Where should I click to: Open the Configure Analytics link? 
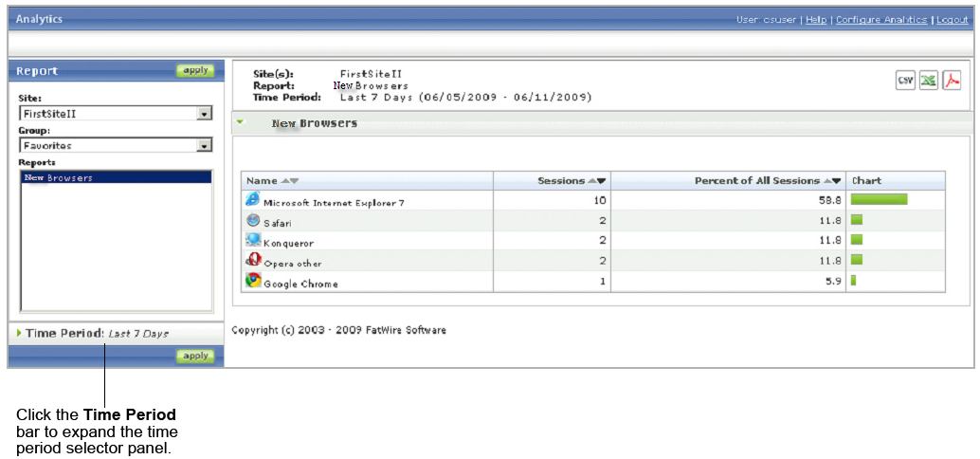pyautogui.click(x=881, y=19)
